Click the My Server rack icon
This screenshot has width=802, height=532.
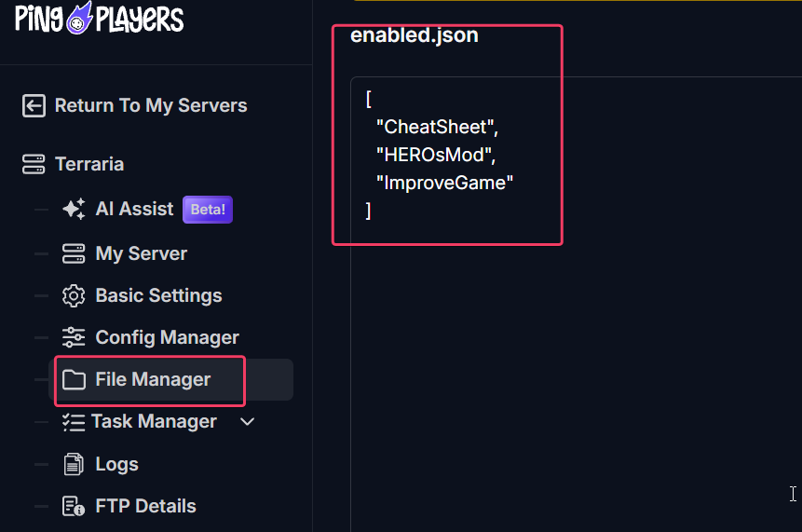tap(74, 253)
